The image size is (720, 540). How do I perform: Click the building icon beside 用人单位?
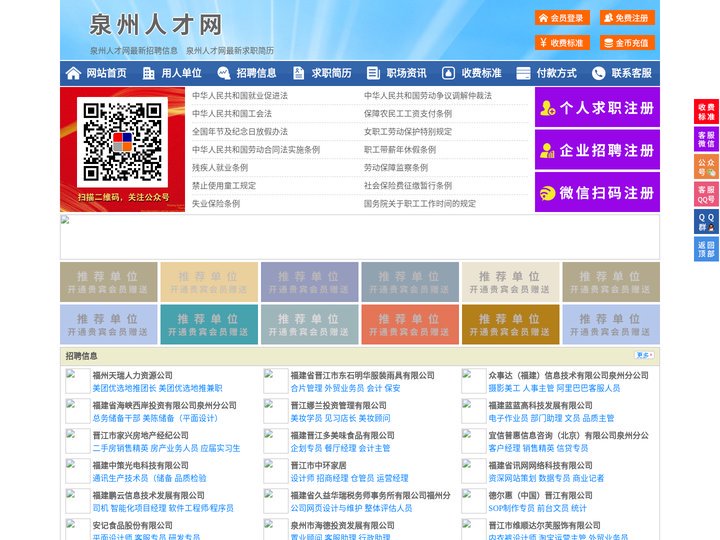(x=148, y=73)
